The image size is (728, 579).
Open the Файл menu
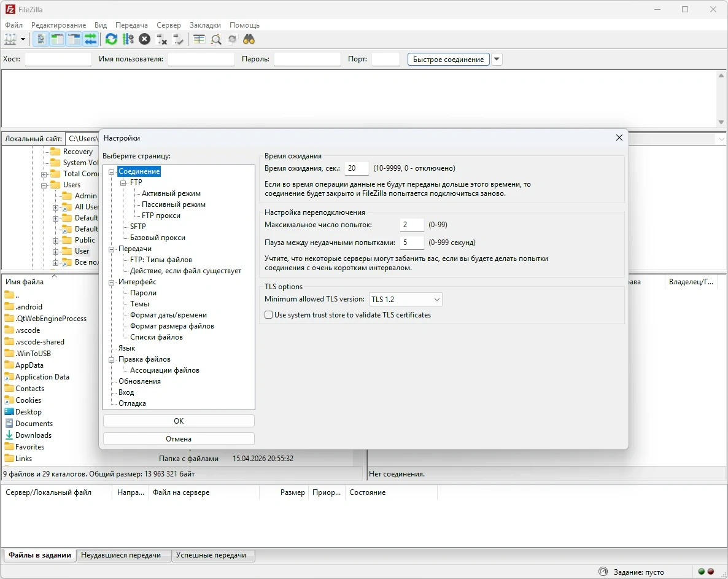[14, 25]
